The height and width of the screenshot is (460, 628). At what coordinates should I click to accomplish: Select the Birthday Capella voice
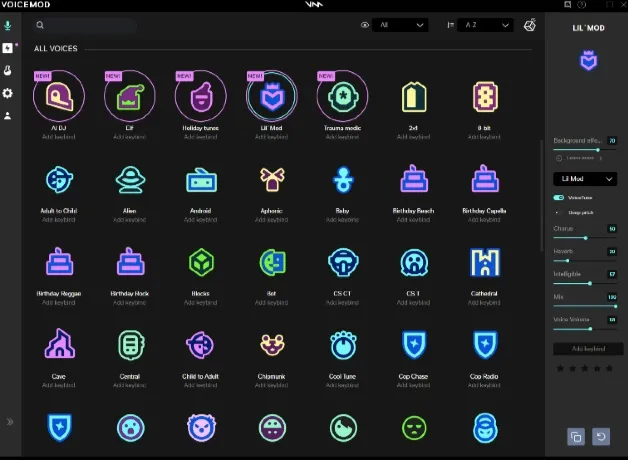point(485,179)
